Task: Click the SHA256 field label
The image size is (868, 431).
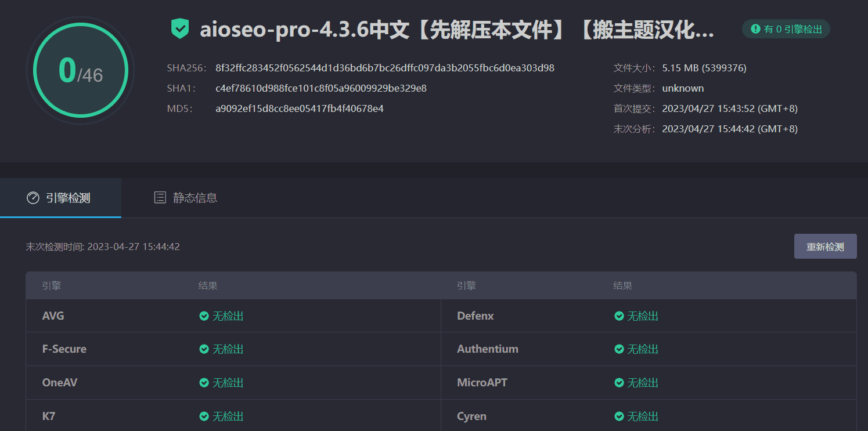Action: point(187,68)
